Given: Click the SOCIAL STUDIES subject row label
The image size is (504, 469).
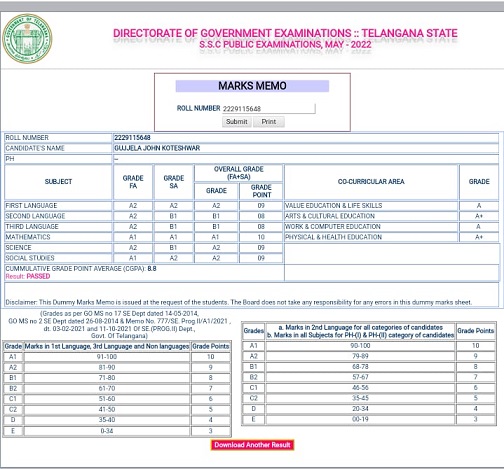Looking at the screenshot, I should (x=30, y=258).
